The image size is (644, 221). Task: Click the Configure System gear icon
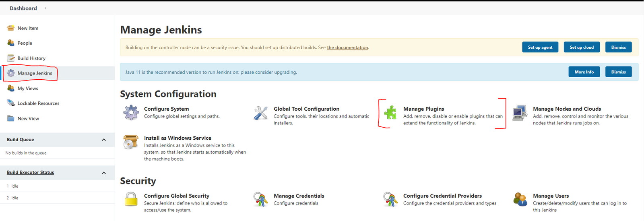(x=131, y=112)
